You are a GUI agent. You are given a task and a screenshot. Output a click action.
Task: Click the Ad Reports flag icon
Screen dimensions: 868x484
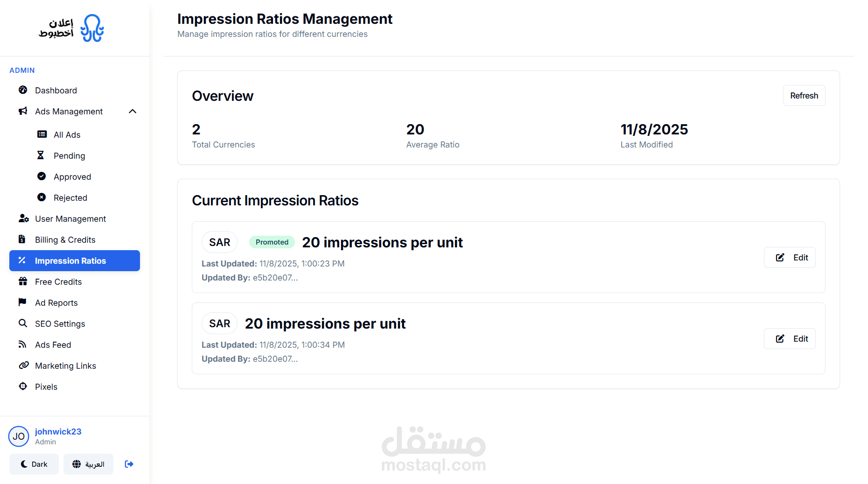[x=22, y=302]
